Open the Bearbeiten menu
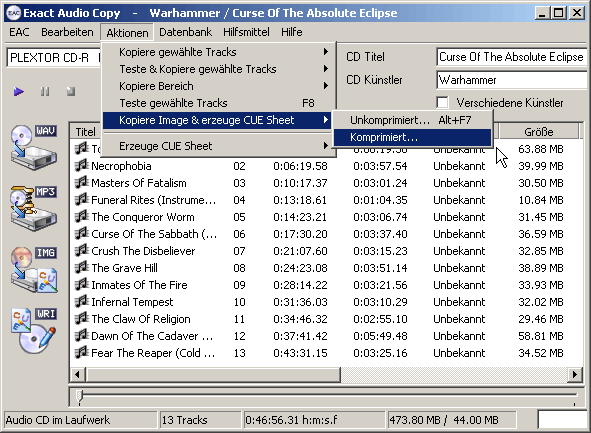The image size is (591, 433). click(67, 32)
